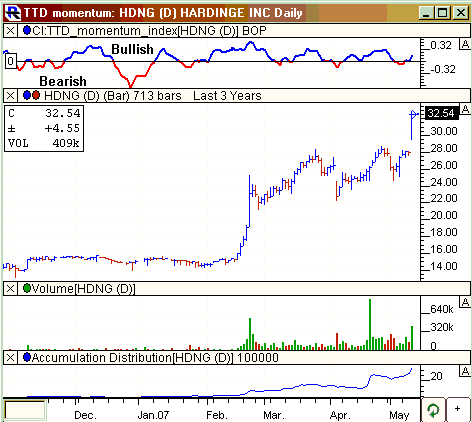Click the tallest green volume bar in April

370,324
